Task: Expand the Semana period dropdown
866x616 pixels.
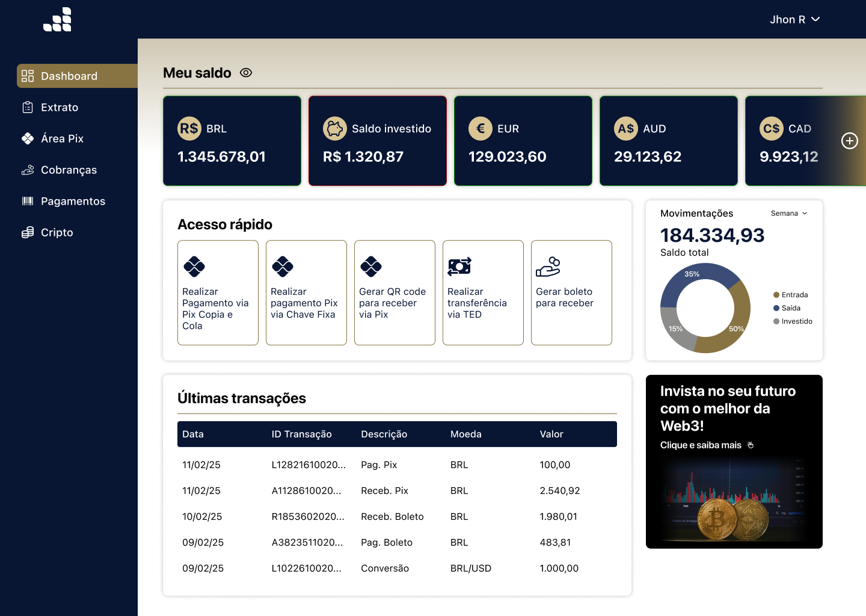Action: click(x=789, y=214)
